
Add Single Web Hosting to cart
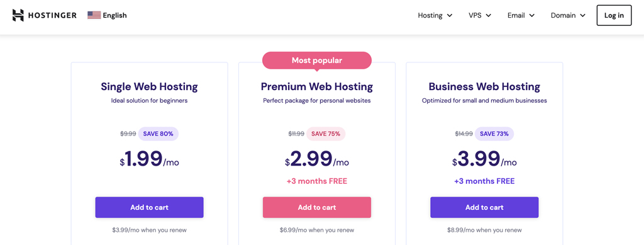(150, 208)
